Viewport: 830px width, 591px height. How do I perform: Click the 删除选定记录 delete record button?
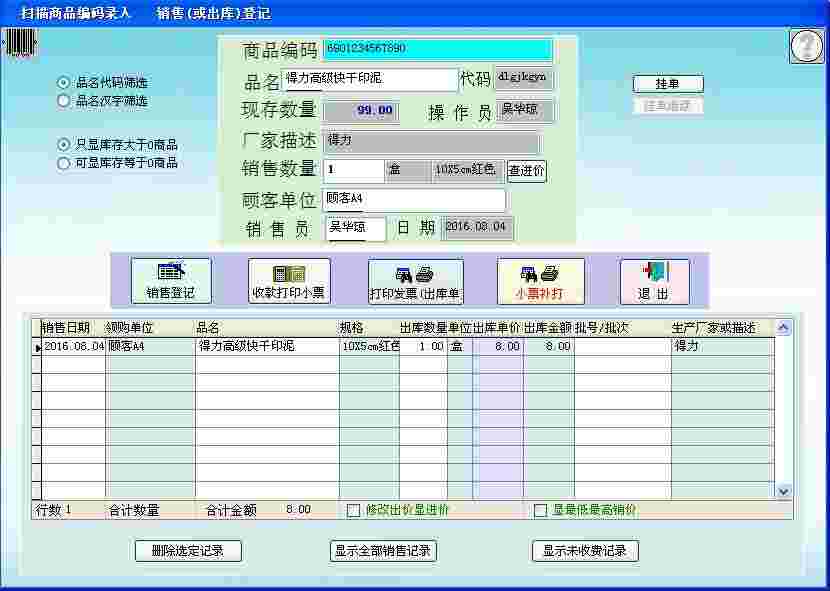(x=187, y=551)
